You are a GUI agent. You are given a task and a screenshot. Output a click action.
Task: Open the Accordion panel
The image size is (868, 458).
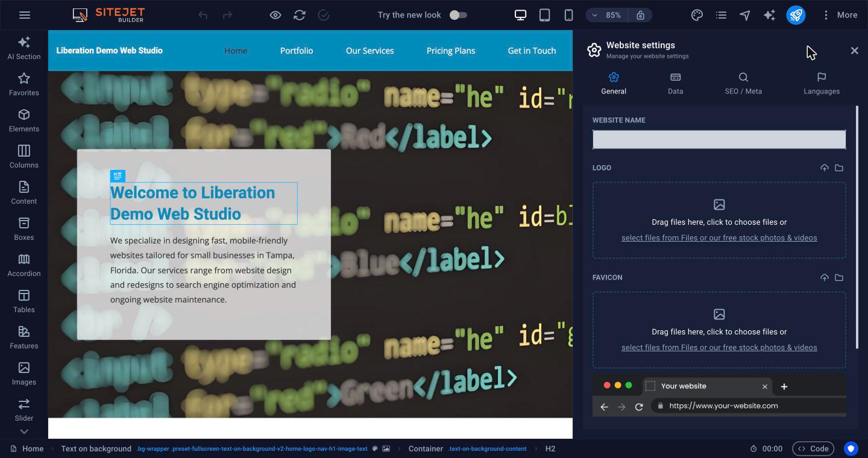pos(24,265)
